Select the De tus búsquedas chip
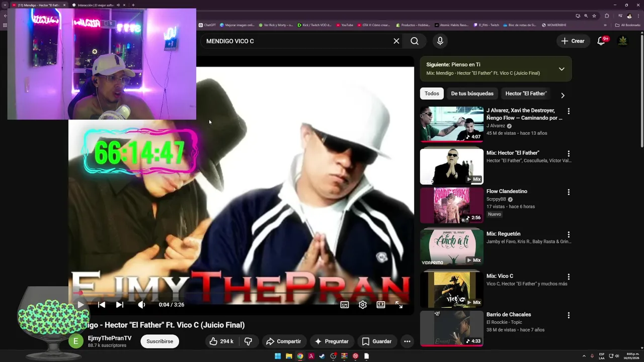This screenshot has height=362, width=644. tap(472, 94)
